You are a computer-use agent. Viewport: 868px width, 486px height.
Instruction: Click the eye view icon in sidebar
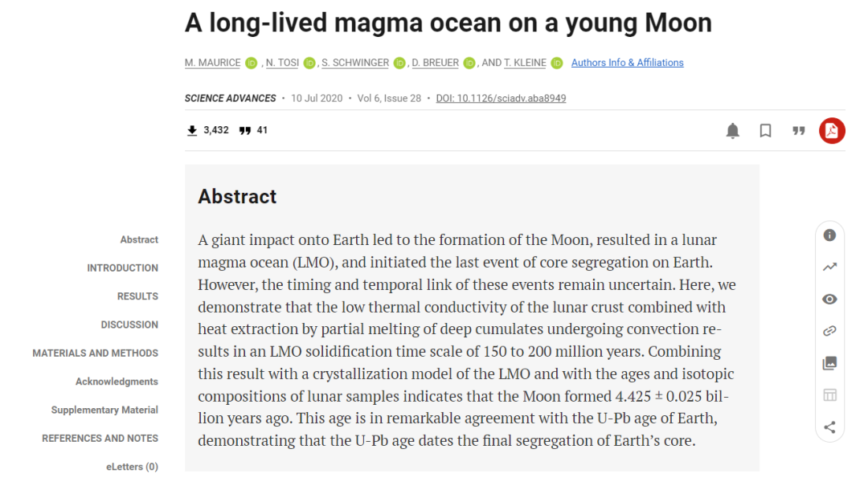pos(829,299)
